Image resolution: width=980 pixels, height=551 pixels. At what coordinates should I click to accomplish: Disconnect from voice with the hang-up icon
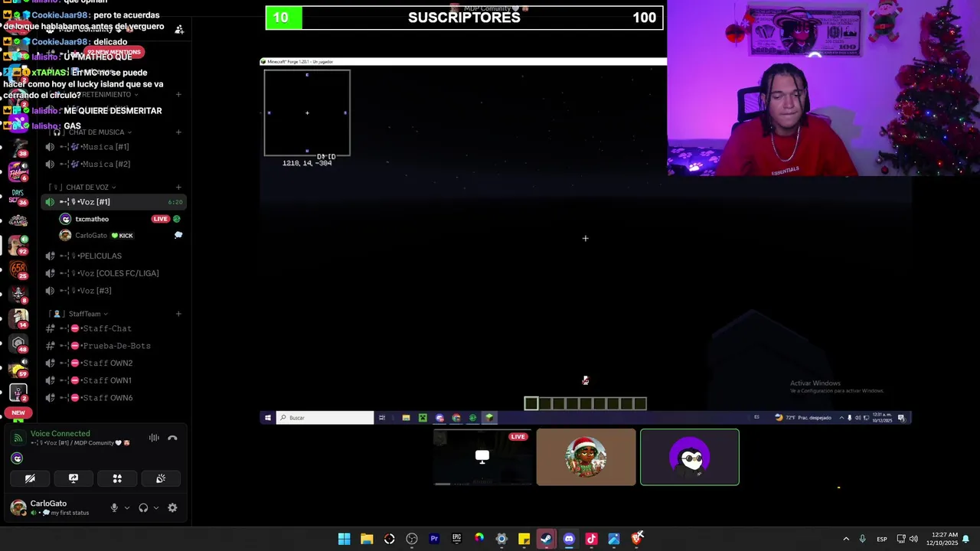[x=172, y=439]
